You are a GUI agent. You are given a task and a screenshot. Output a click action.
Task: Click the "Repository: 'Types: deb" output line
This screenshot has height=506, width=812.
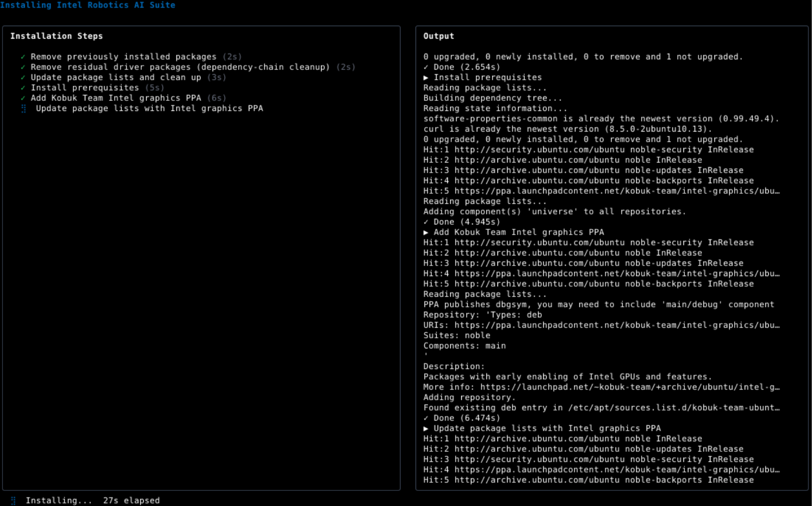(483, 315)
